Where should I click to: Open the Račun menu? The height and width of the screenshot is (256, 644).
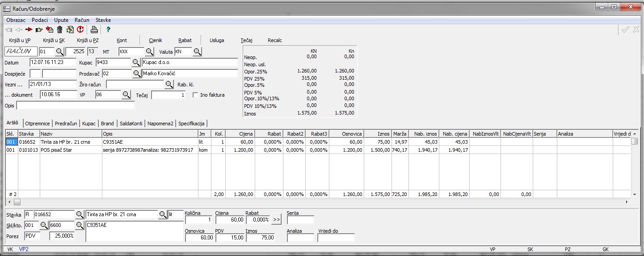pos(82,20)
